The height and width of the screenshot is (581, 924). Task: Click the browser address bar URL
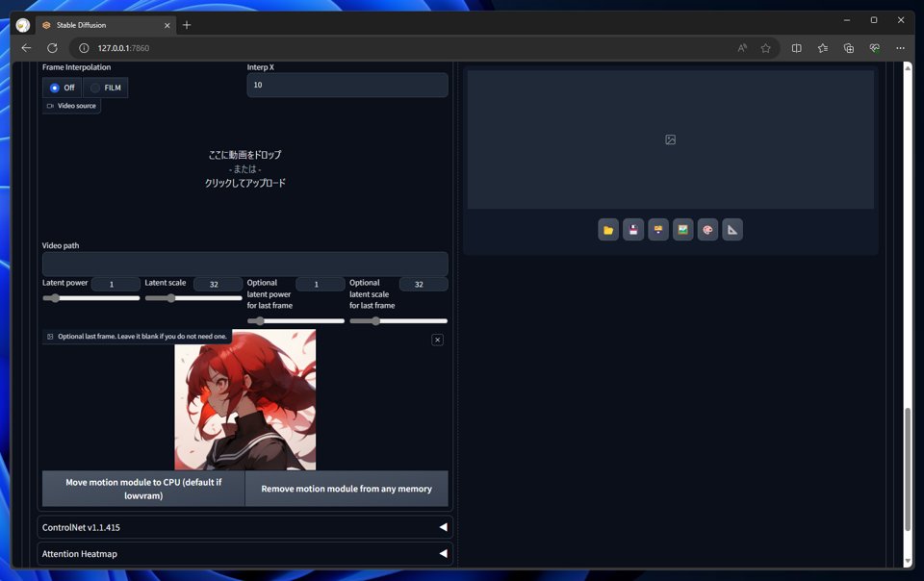(123, 48)
